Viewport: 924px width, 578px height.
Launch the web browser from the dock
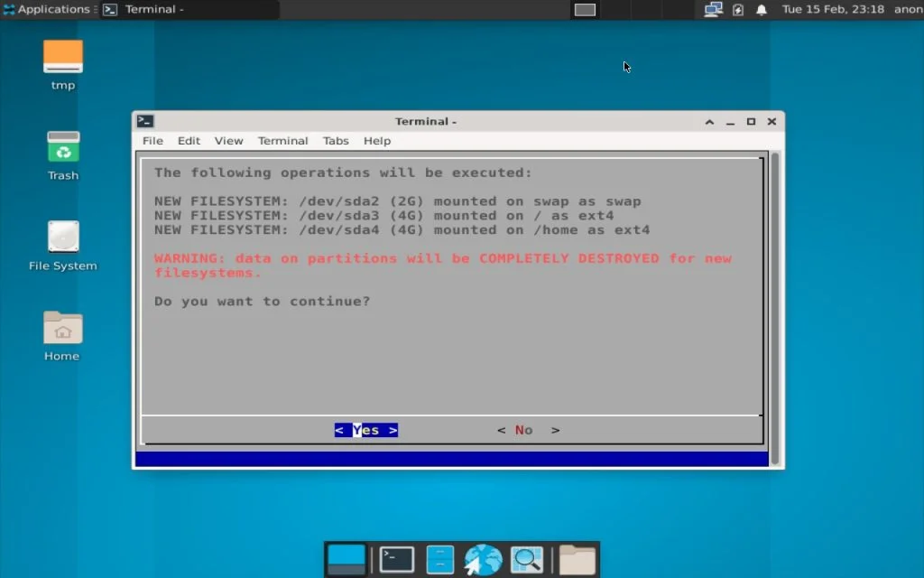point(483,559)
